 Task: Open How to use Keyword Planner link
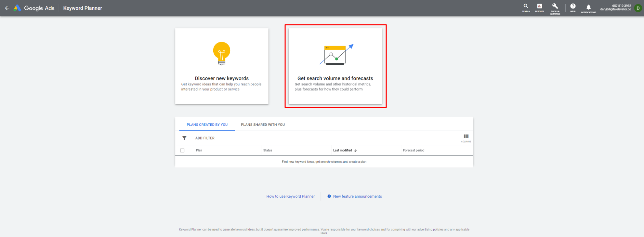(x=291, y=196)
